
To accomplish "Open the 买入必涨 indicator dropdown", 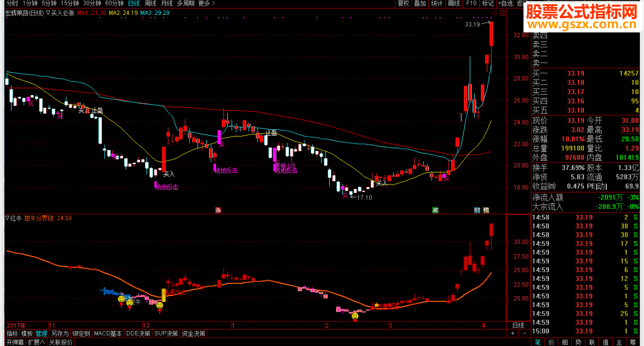I will point(49,12).
